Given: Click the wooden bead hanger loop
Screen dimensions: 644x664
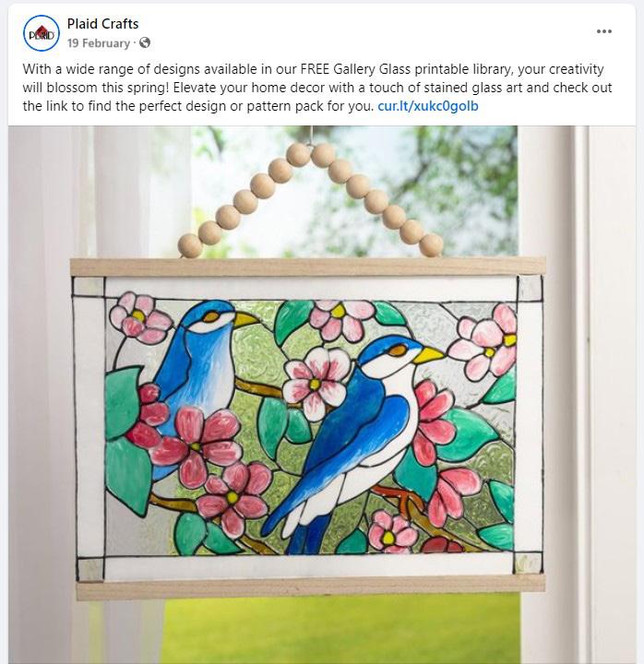Looking at the screenshot, I should click(x=311, y=199).
